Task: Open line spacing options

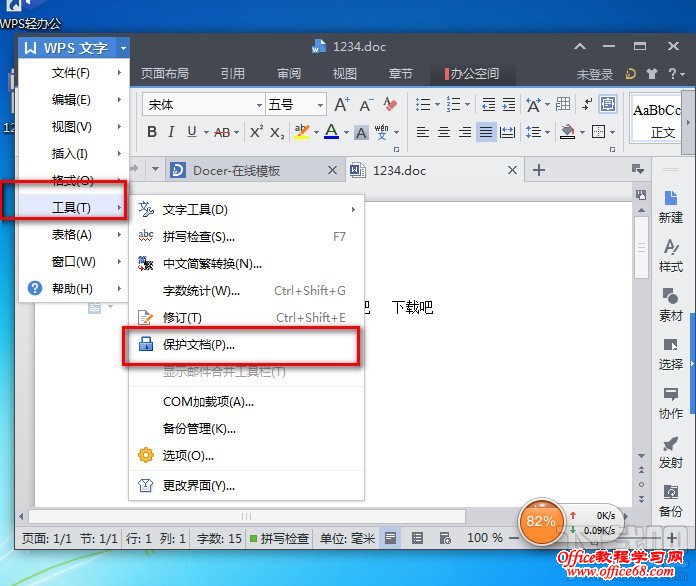Action: pos(534,132)
